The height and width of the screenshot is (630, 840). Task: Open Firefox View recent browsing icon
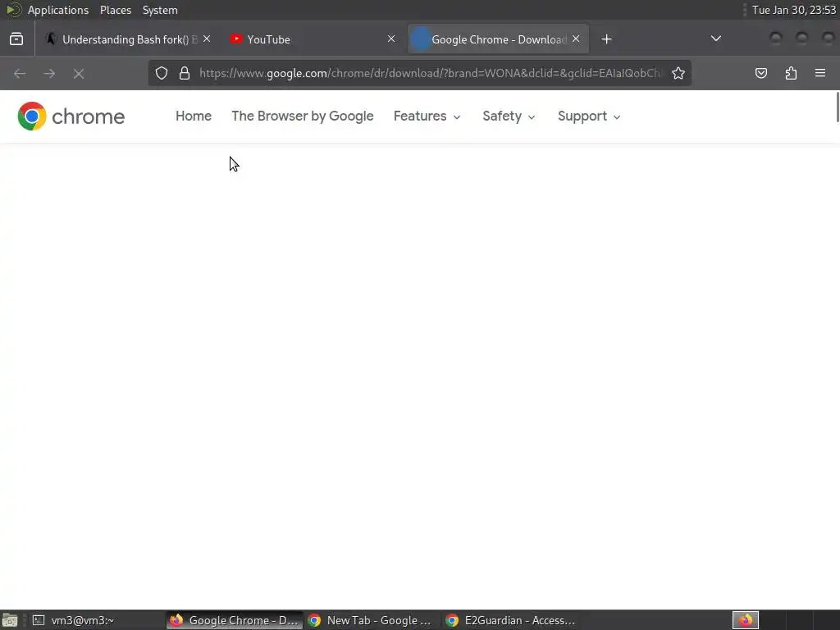(16, 39)
